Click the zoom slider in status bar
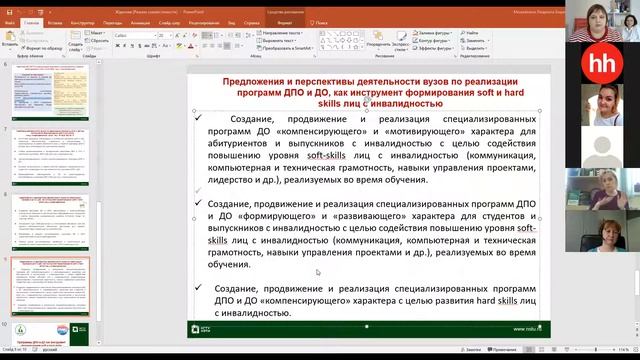The width and height of the screenshot is (640, 360). (596, 350)
